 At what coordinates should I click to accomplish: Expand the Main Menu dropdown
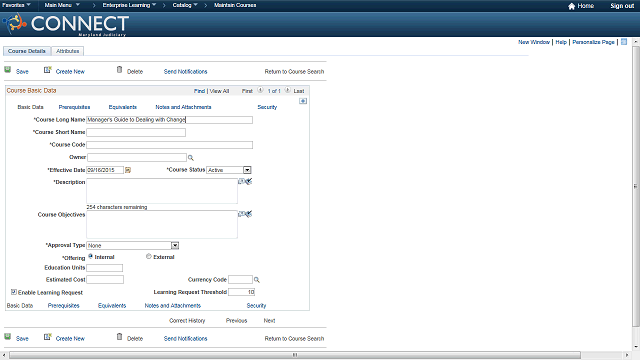pos(62,5)
